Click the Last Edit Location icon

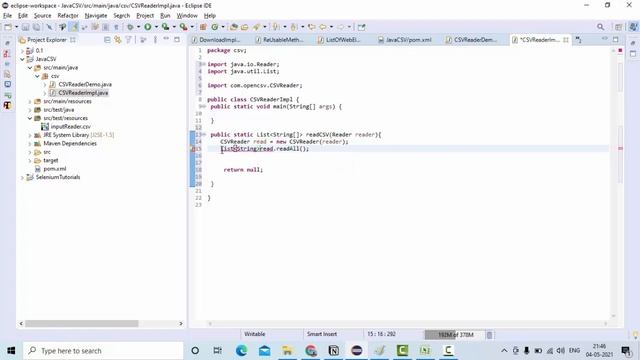tap(311, 27)
